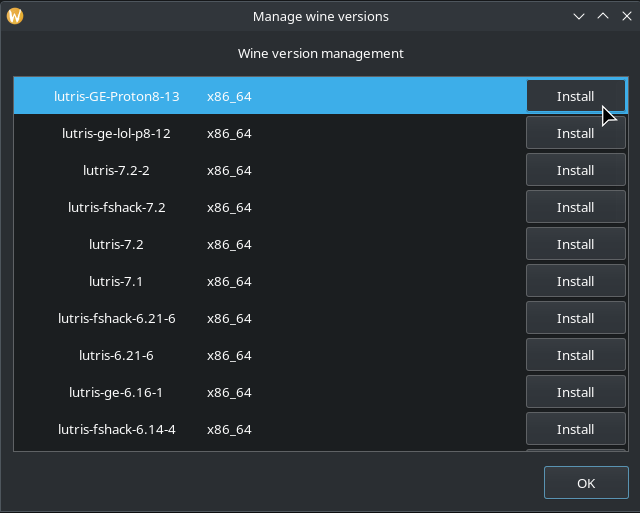640x513 pixels.
Task: Install lutris-7.2-2
Action: tap(576, 170)
